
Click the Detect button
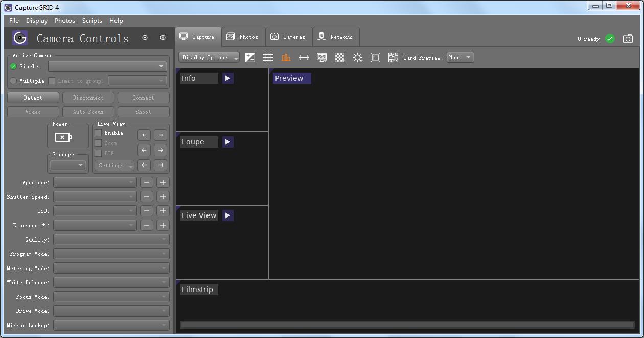coord(33,98)
